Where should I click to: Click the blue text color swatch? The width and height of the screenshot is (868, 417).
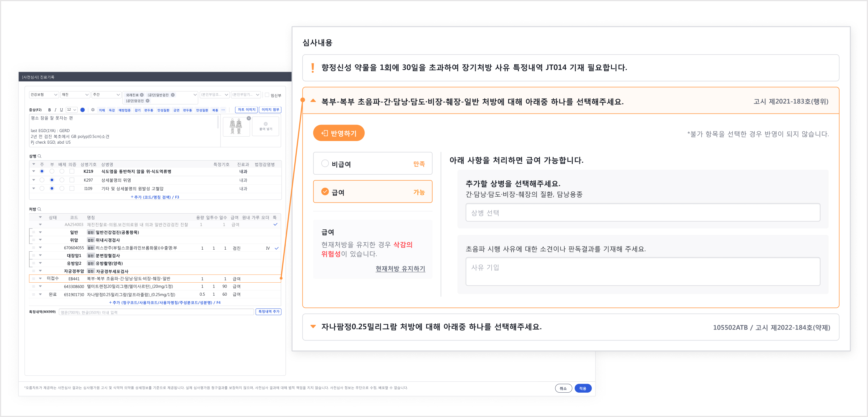tap(83, 110)
